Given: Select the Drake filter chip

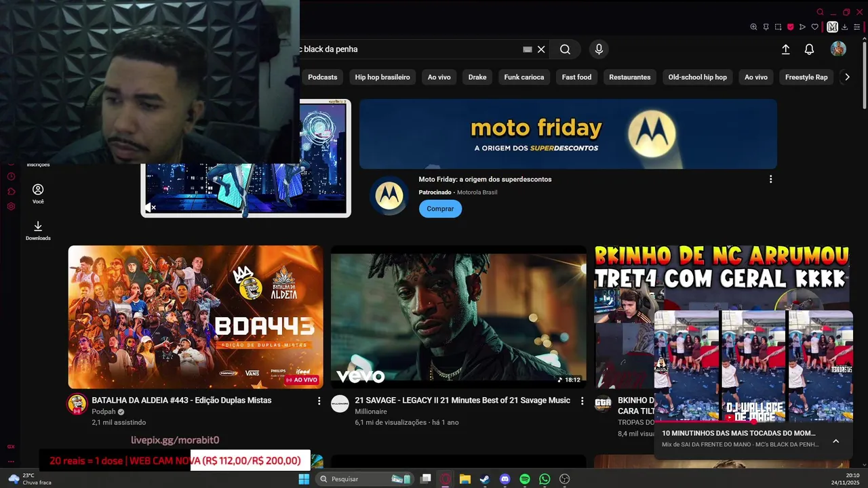Looking at the screenshot, I should pyautogui.click(x=477, y=77).
